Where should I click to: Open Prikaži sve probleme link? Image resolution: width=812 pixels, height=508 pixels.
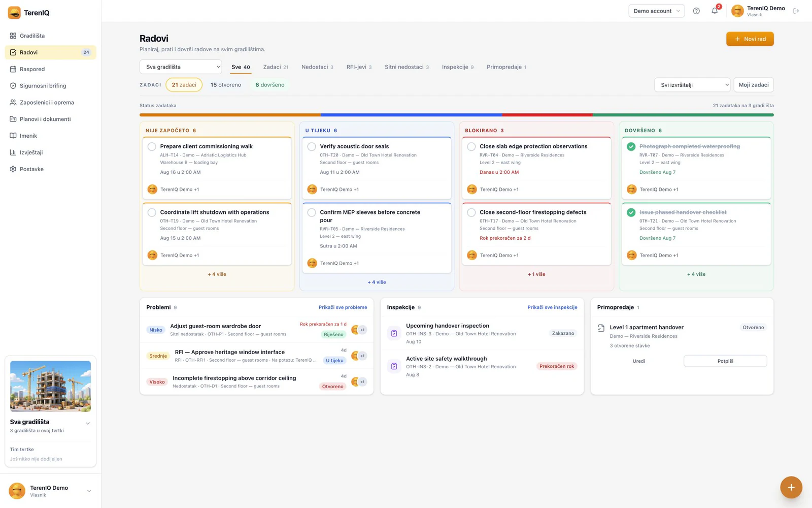click(343, 307)
